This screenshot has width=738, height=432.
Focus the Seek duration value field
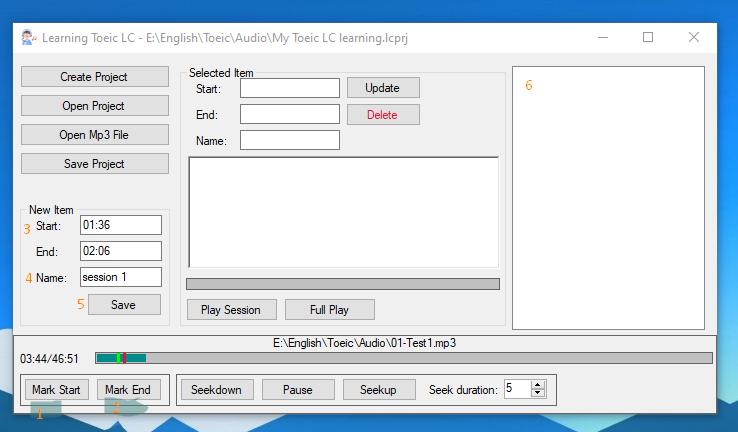[x=517, y=389]
